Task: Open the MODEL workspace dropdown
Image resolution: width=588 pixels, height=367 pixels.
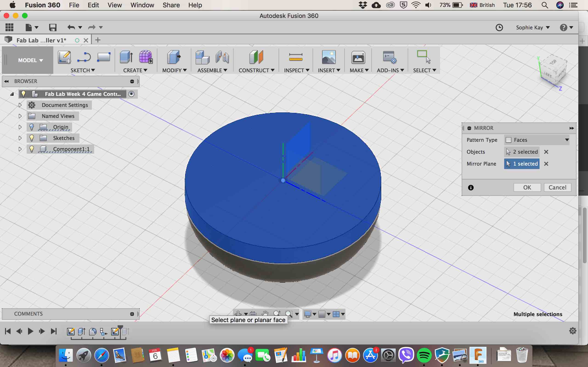Action: 30,60
